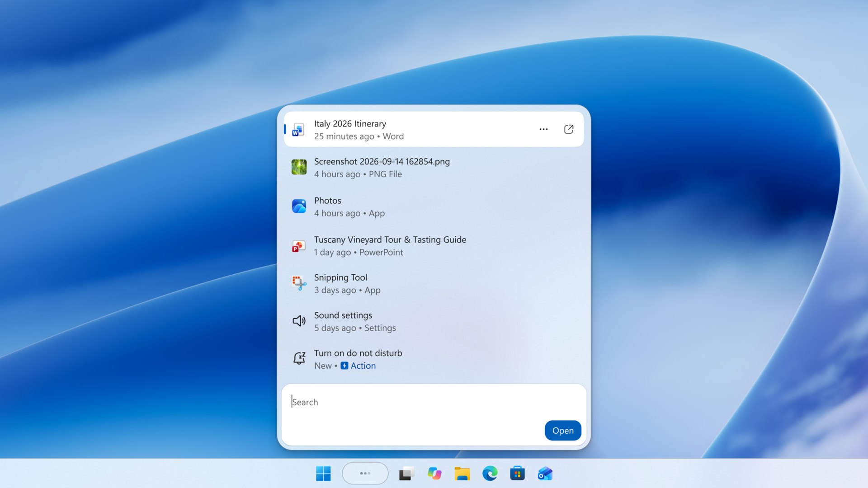Click the do not disturb bell icon
The image size is (868, 488).
(x=299, y=359)
